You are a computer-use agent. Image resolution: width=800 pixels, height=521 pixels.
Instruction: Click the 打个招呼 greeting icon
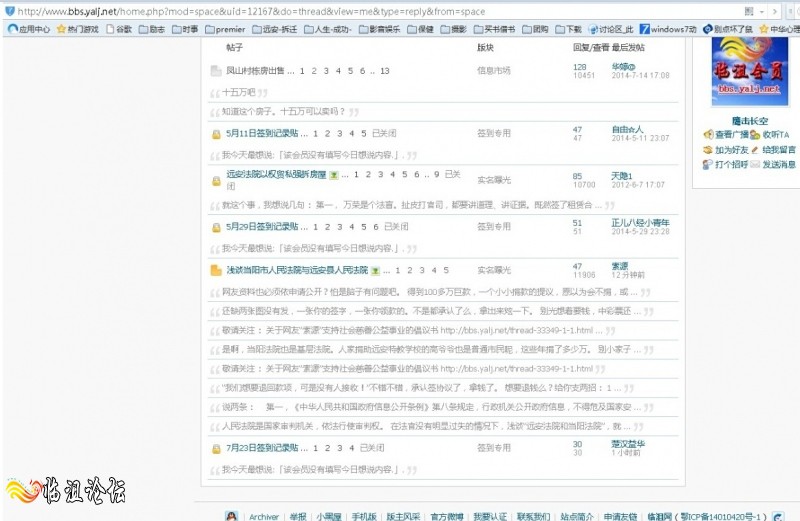[x=708, y=165]
